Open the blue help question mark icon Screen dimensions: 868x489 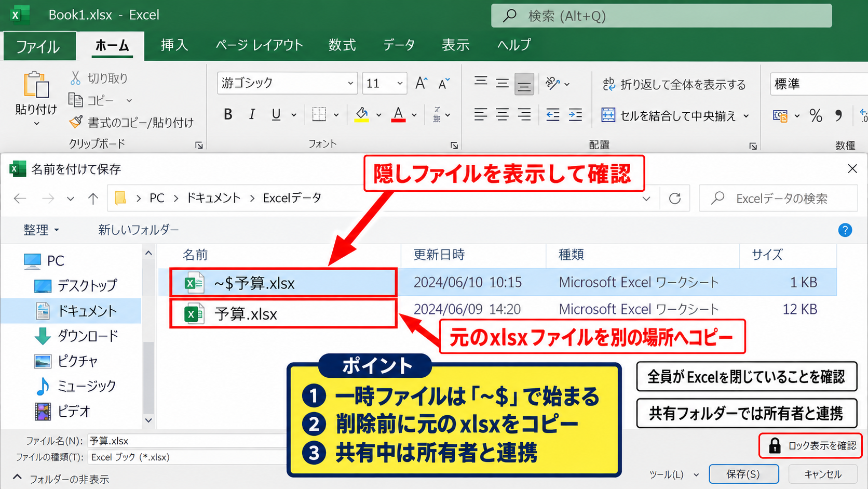tap(845, 230)
